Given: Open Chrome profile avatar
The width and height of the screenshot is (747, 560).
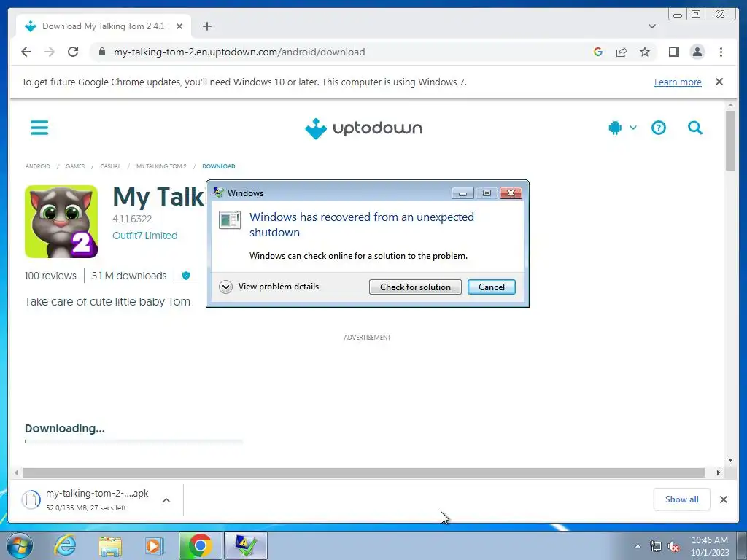Looking at the screenshot, I should (697, 52).
